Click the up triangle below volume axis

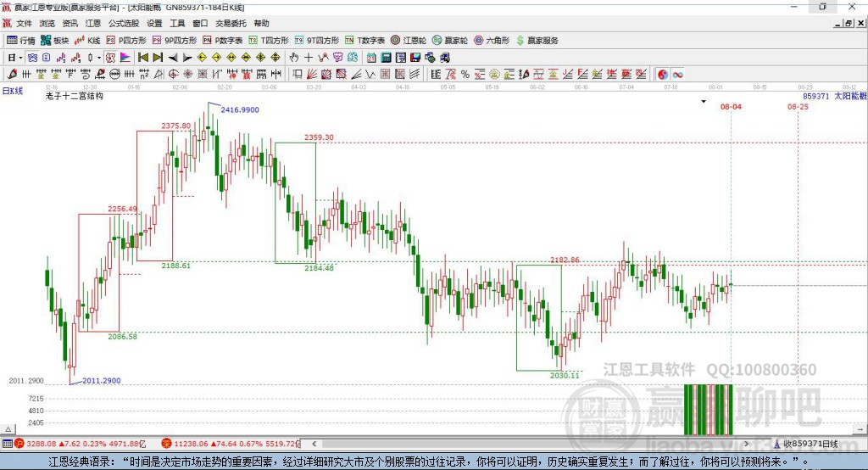[x=8, y=429]
